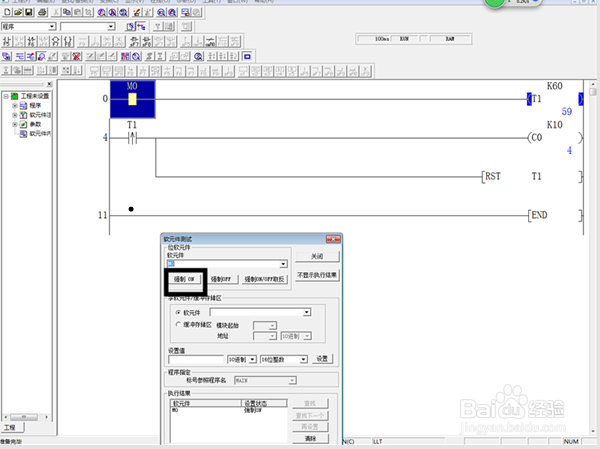Click the Write to PLC icon
Image resolution: width=600 pixels, height=449 pixels.
pyautogui.click(x=137, y=12)
